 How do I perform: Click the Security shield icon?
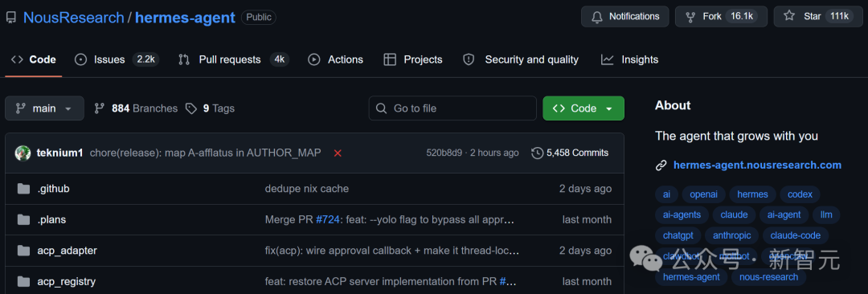coord(469,59)
